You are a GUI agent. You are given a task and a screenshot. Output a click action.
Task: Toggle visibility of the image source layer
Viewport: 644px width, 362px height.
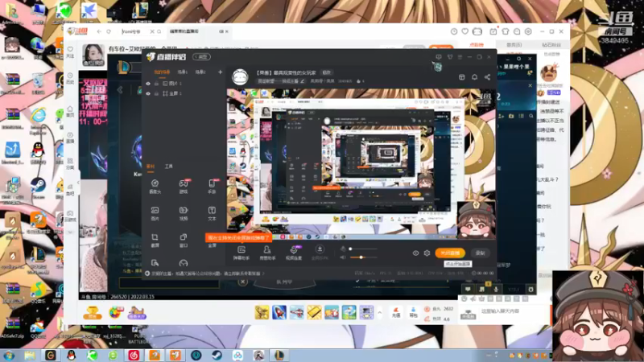(x=148, y=84)
